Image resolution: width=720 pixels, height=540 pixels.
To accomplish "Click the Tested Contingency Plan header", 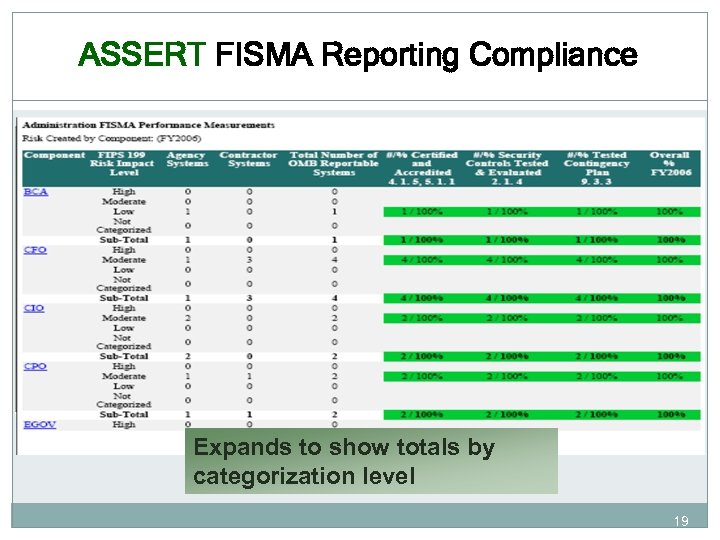I will point(596,168).
